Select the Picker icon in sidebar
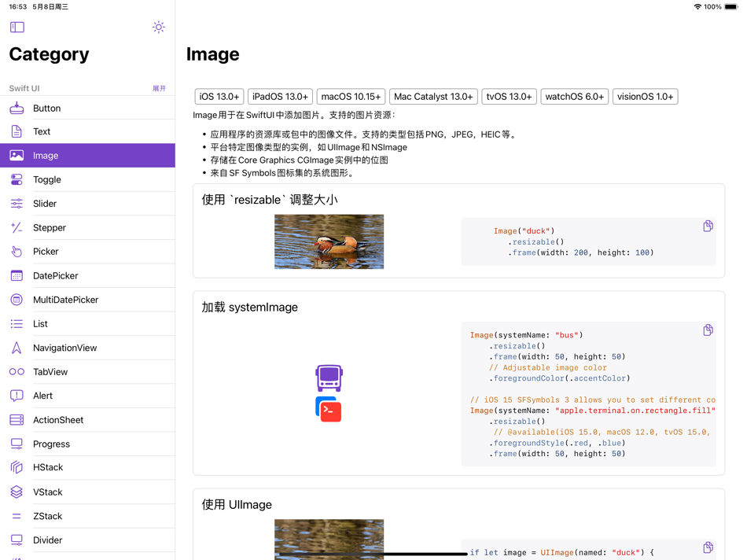 (18, 251)
